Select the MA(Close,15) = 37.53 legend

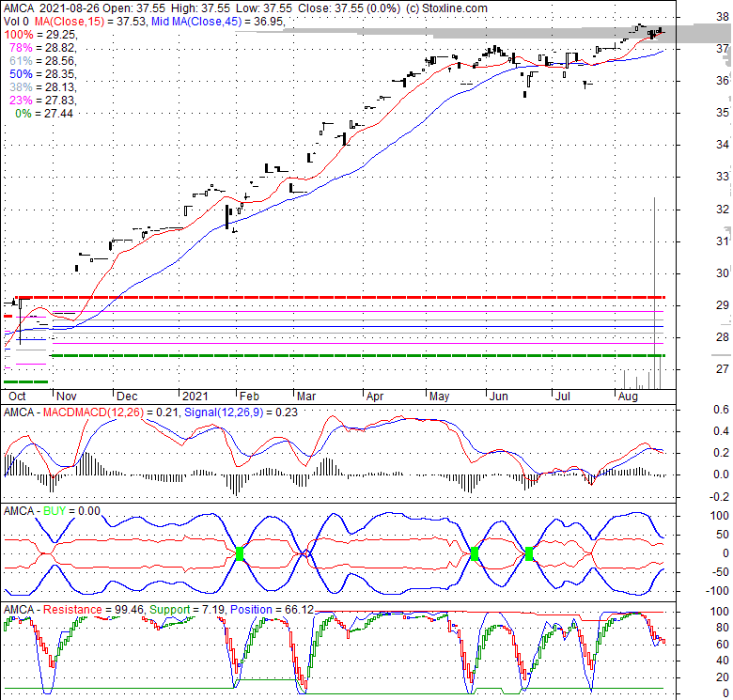pos(89,21)
